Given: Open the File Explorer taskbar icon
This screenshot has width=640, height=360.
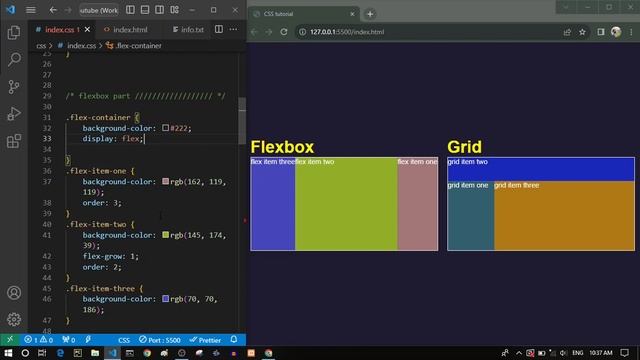Looking at the screenshot, I should (95, 353).
